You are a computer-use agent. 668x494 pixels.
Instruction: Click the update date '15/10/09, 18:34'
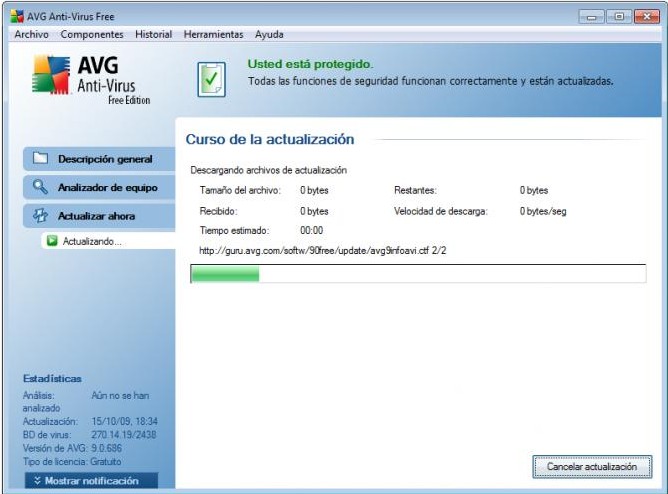(124, 421)
